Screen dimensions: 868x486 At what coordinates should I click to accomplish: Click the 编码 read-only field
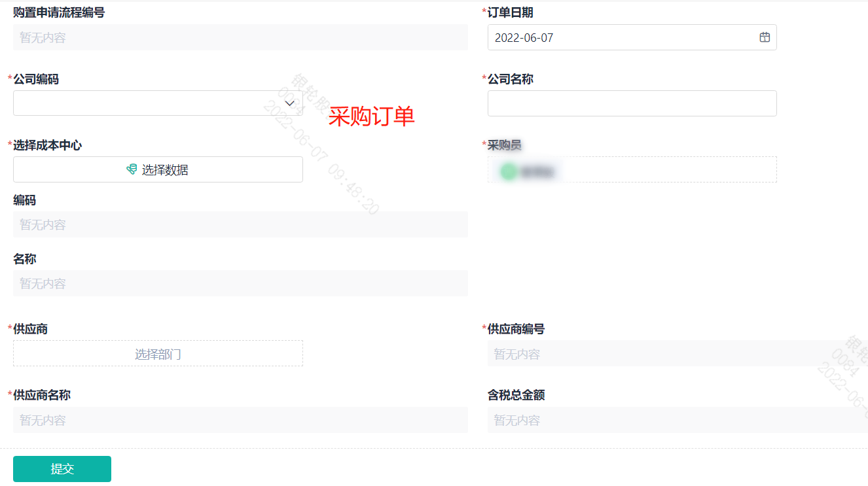(240, 224)
